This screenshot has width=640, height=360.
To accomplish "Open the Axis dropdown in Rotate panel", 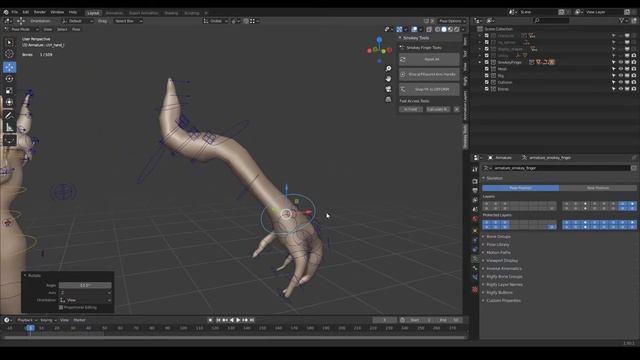I will [85, 293].
